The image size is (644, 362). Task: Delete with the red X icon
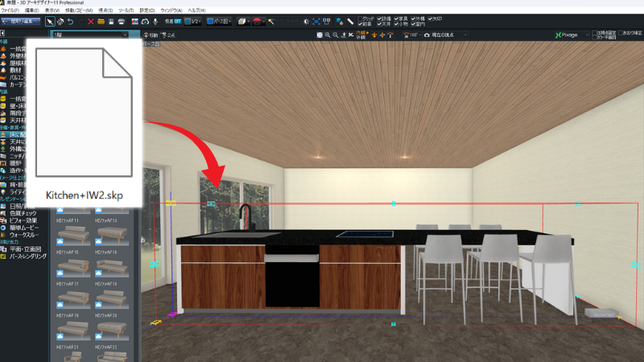tap(91, 22)
